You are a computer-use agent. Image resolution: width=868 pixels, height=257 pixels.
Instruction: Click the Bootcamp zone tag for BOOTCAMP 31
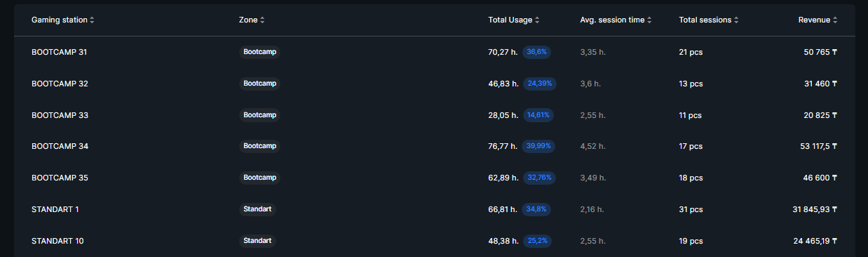point(259,52)
